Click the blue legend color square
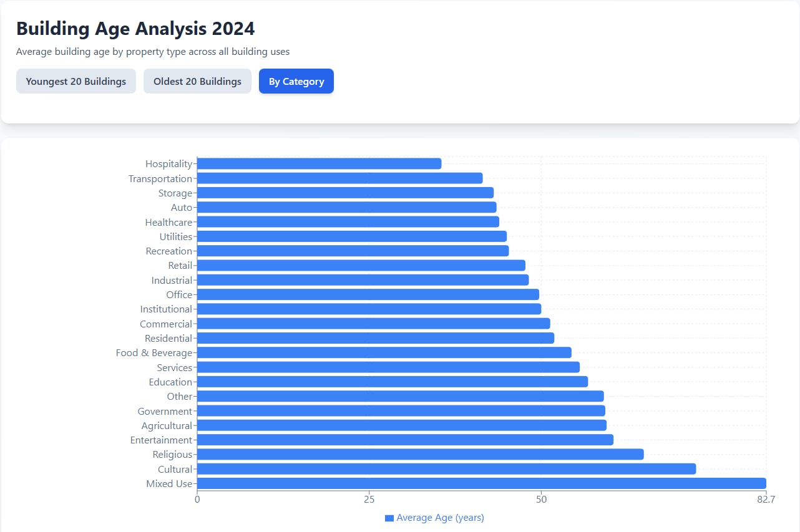 pos(389,518)
